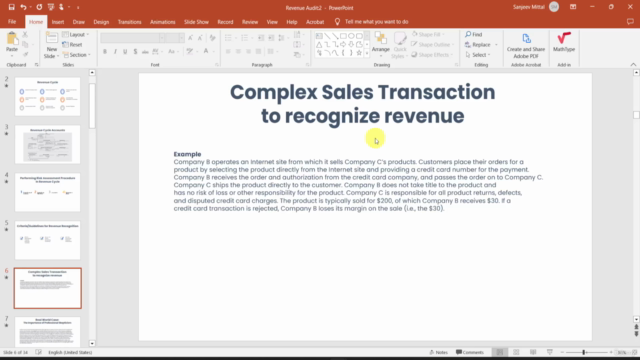Open Customize Quick Access Toolbar dropdown
640x360 pixels.
click(78, 7)
